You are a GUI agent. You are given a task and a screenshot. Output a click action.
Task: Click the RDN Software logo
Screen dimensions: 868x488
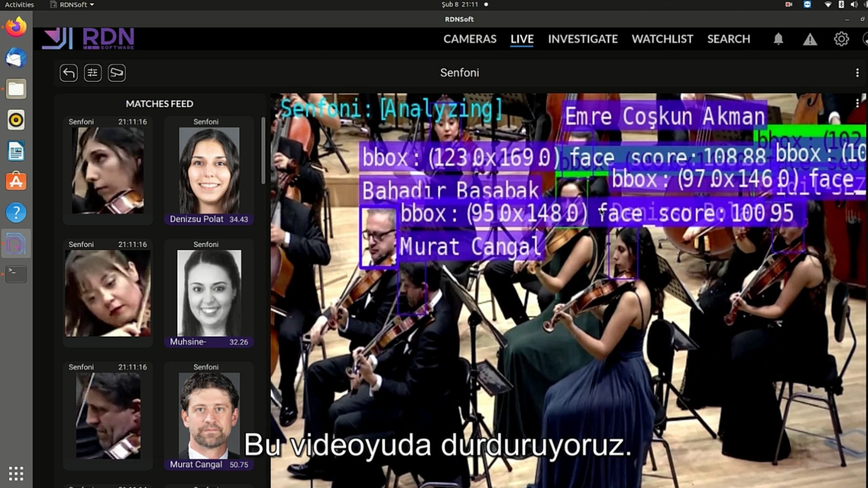coord(89,38)
